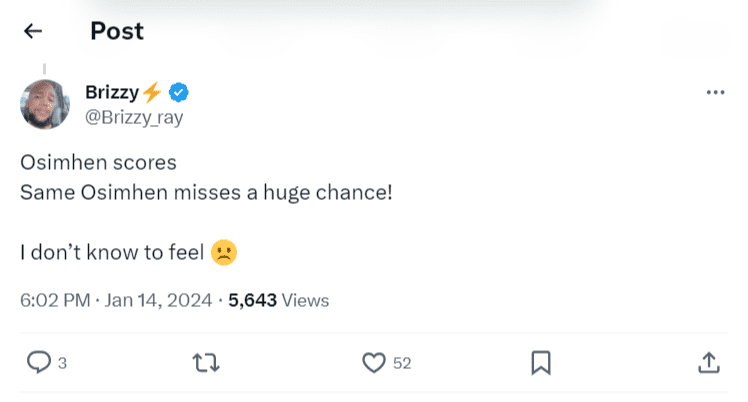Screen dimensions: 748x402
Task: Click the repost arrows icon
Action: click(205, 362)
